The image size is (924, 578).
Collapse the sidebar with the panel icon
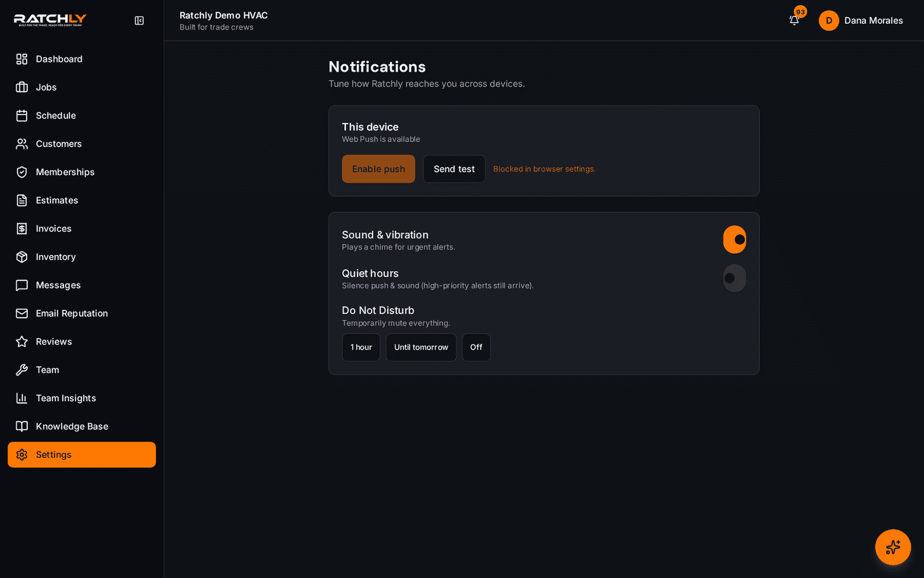(139, 21)
